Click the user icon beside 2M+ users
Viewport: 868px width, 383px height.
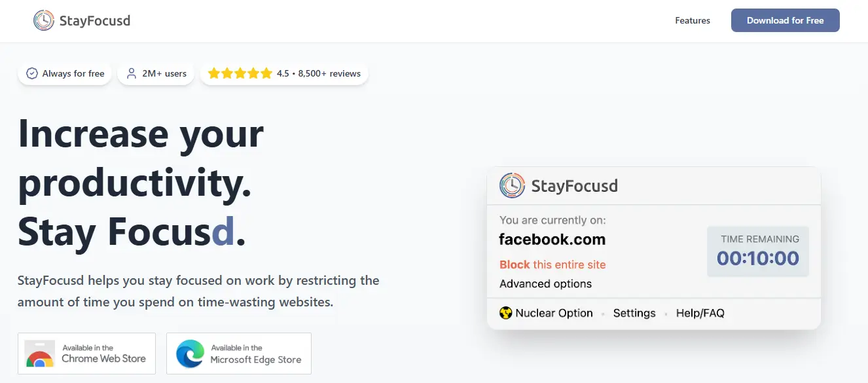click(132, 73)
